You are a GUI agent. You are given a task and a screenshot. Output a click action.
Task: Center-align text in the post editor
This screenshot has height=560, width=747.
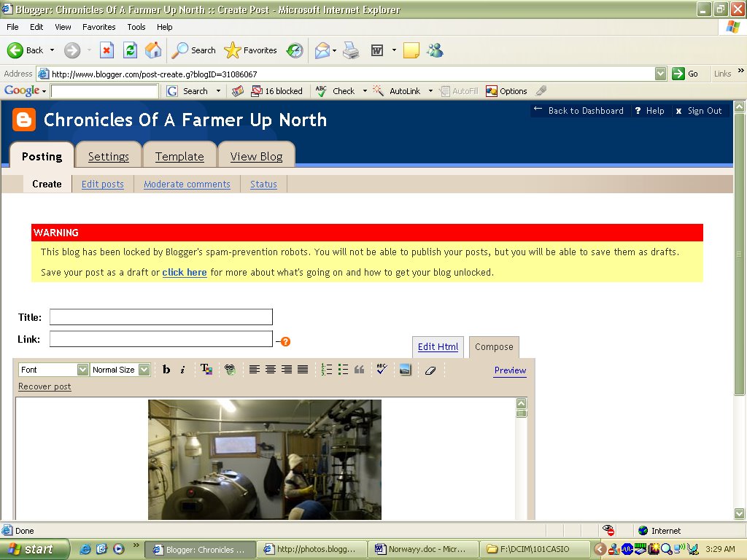[271, 370]
